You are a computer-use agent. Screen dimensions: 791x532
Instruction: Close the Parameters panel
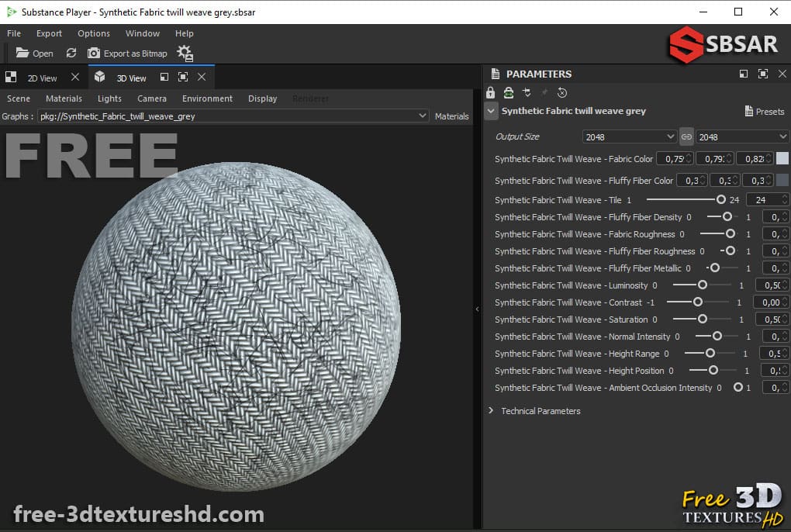tap(782, 74)
